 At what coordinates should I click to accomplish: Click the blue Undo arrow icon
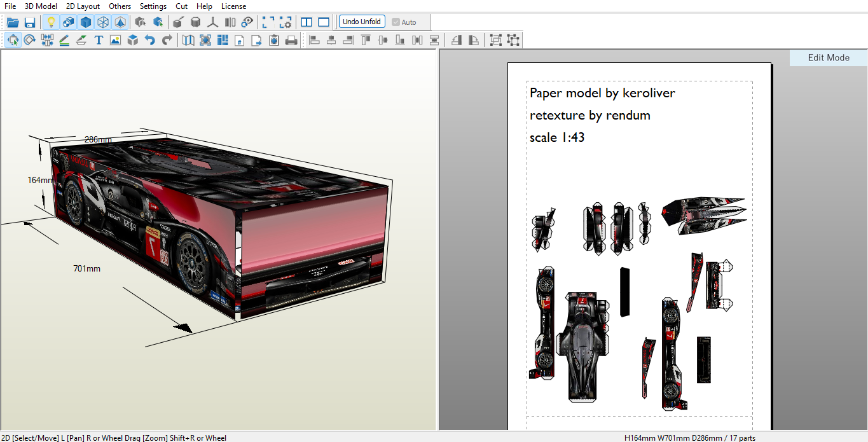[x=149, y=40]
